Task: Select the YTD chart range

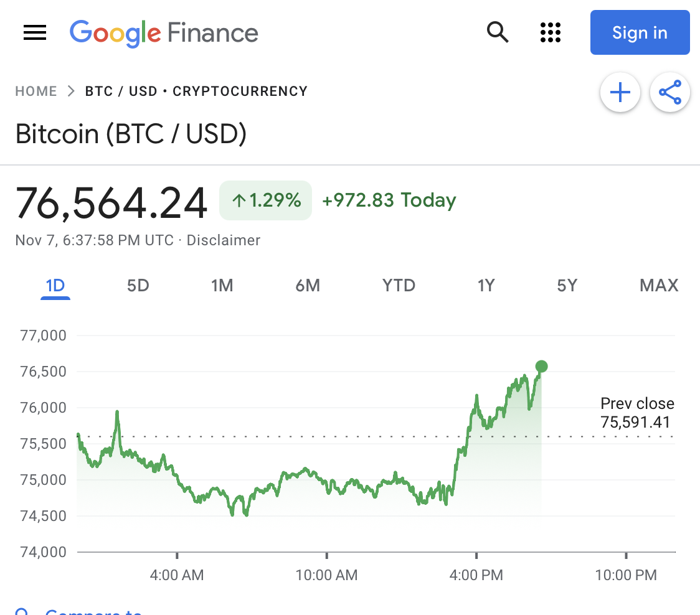Action: pyautogui.click(x=399, y=286)
